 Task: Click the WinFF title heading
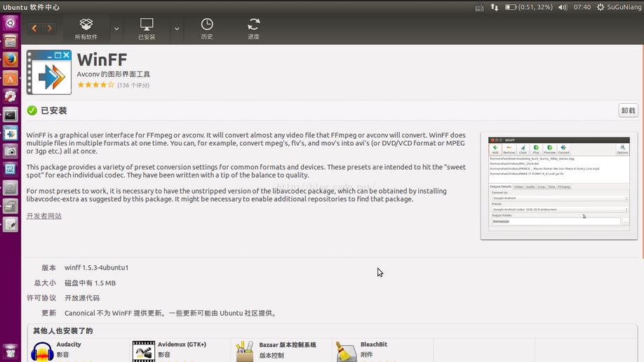point(102,60)
